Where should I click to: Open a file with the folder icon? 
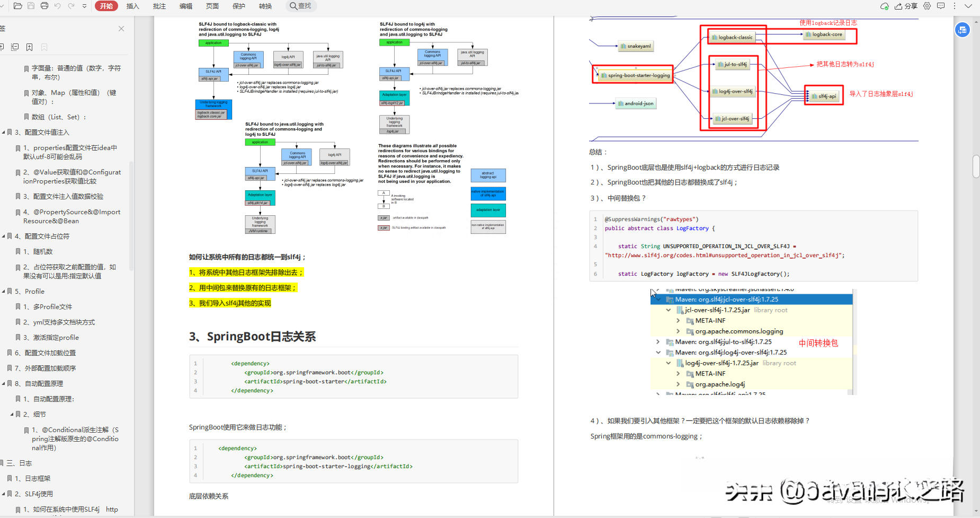tap(17, 6)
